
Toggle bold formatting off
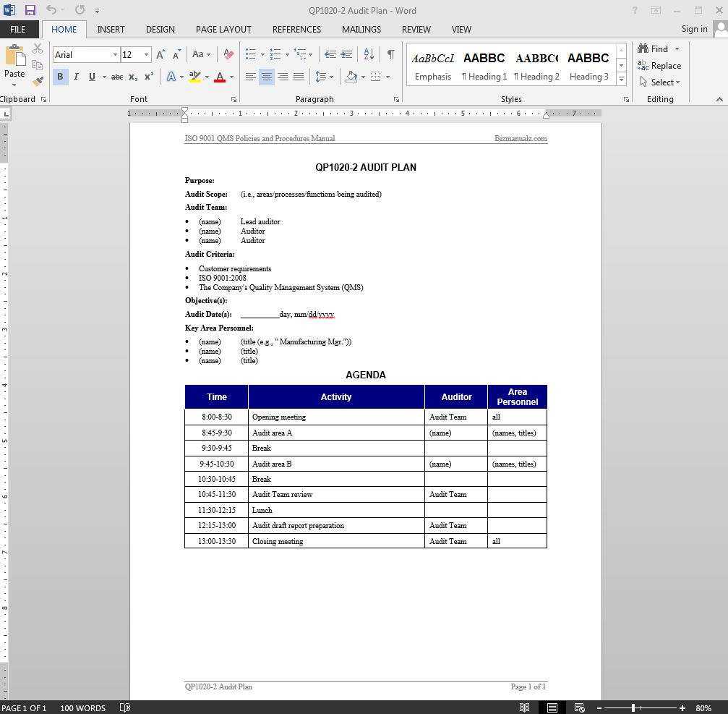[60, 77]
